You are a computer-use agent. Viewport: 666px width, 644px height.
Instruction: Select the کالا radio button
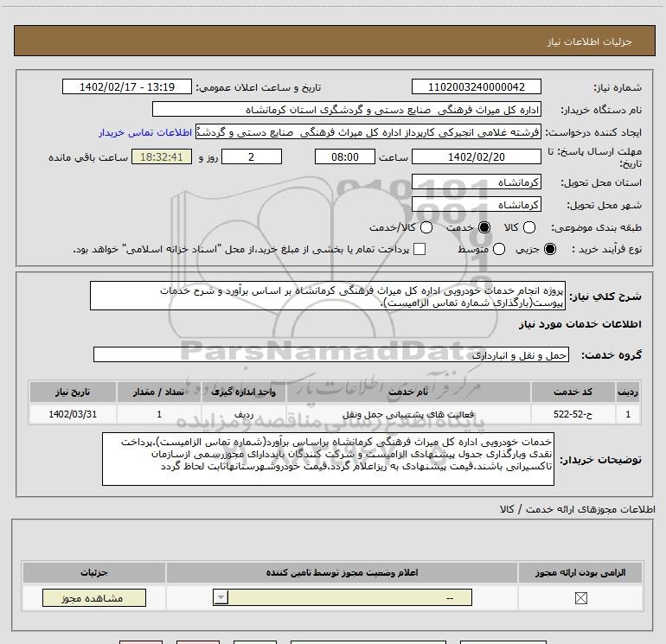click(x=528, y=227)
